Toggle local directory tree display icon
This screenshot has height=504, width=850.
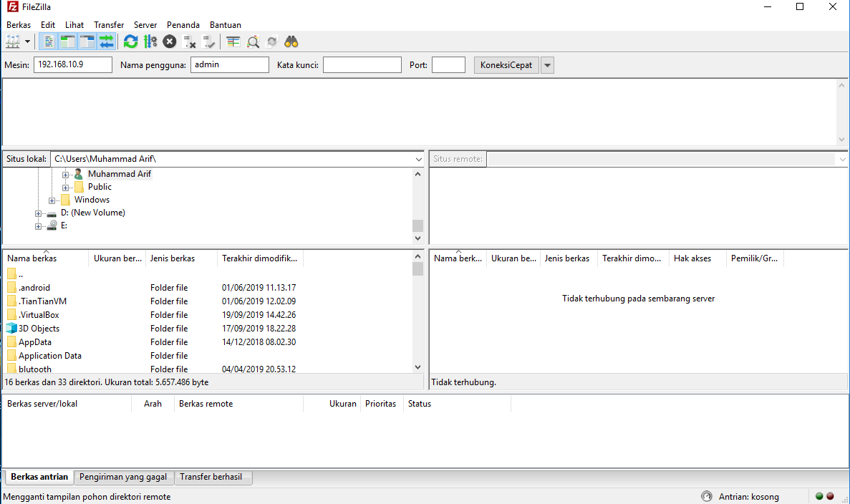point(68,42)
